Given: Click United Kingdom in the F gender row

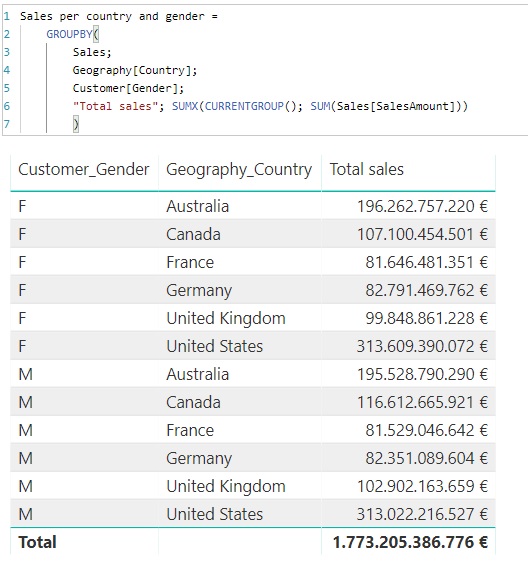Looking at the screenshot, I should pos(226,319).
